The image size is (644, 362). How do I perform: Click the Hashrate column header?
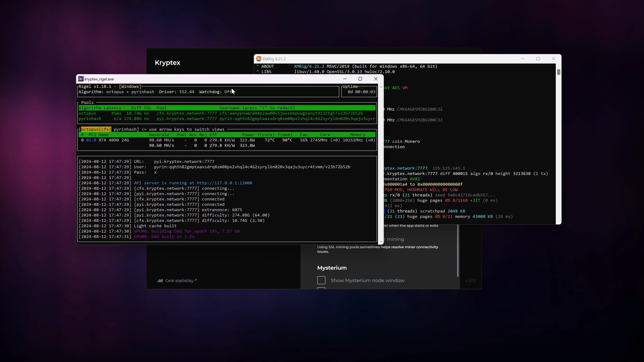pyautogui.click(x=159, y=135)
